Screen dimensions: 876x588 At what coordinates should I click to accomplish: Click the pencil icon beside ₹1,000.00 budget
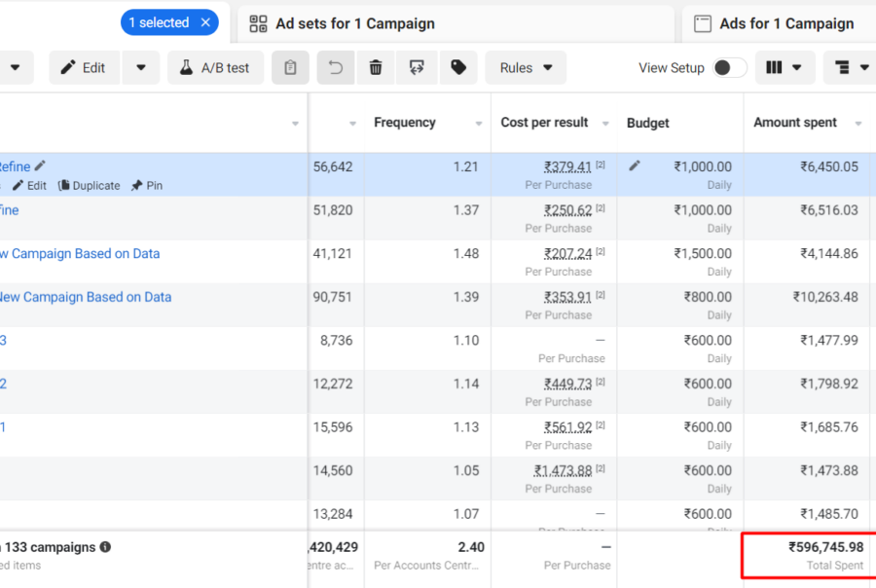pos(635,166)
